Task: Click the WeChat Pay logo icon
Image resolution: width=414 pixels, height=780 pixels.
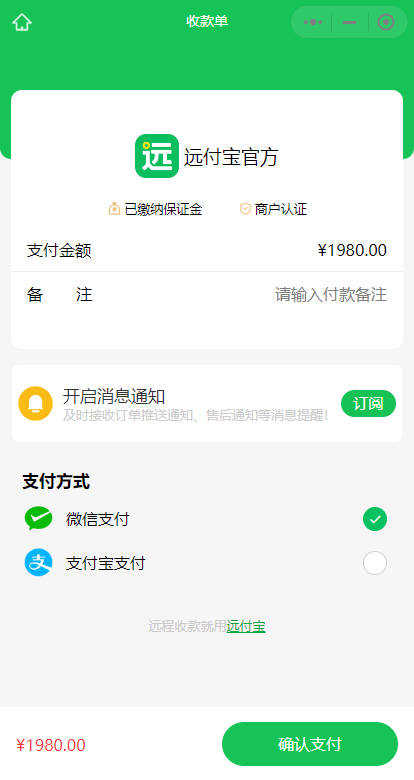Action: click(38, 518)
